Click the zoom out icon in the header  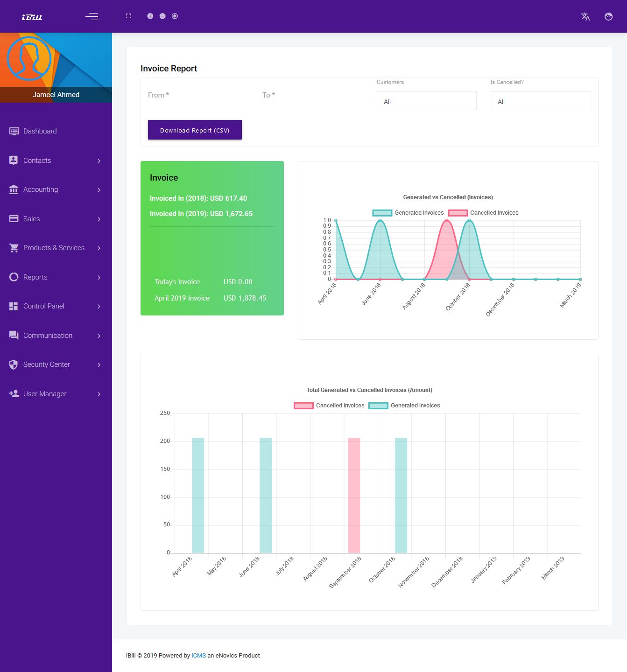[x=162, y=16]
